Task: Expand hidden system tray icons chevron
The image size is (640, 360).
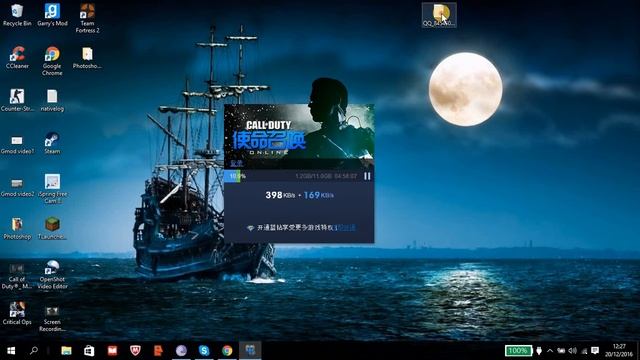Action: pos(550,351)
